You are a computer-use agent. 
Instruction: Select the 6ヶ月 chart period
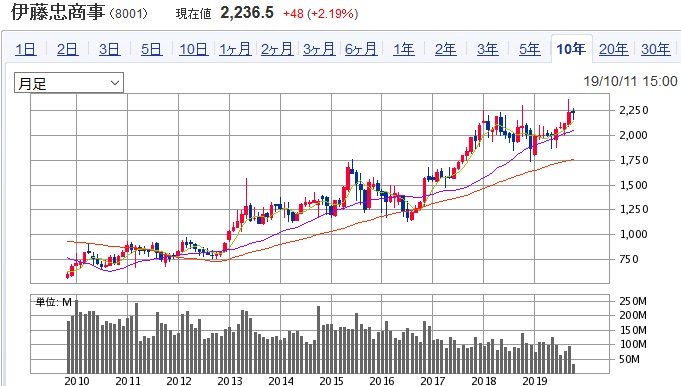pyautogui.click(x=361, y=49)
